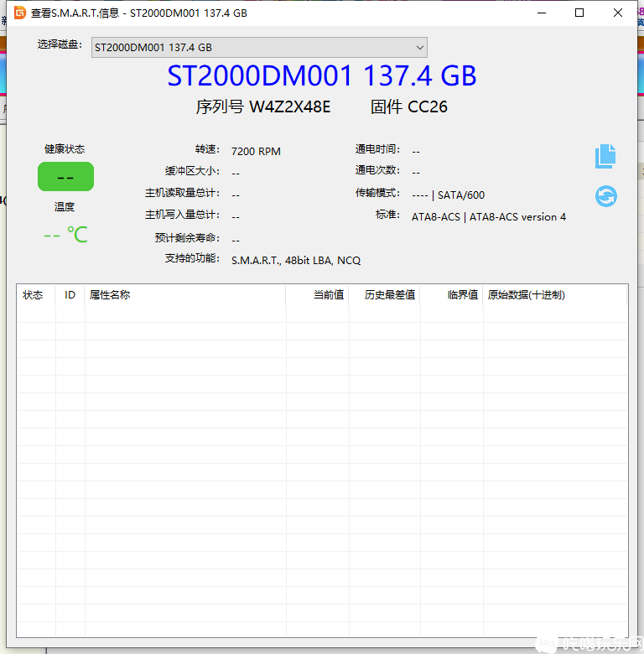Click the 缓冲区大小 label

192,171
